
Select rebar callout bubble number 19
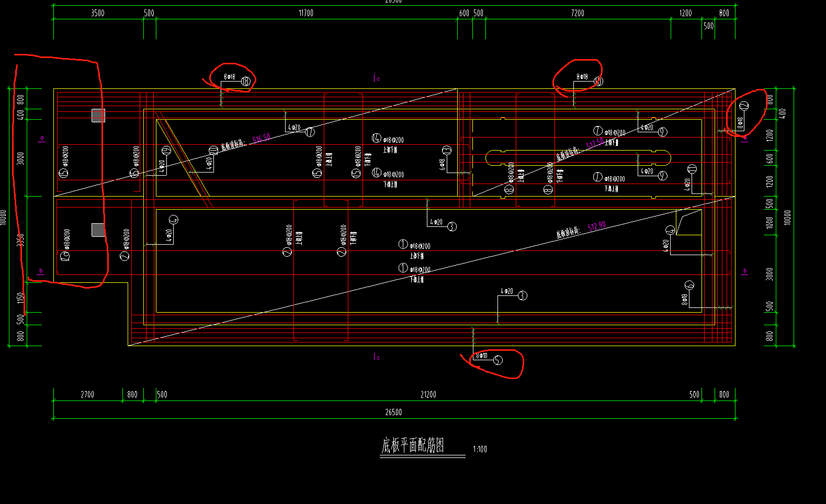point(166,151)
